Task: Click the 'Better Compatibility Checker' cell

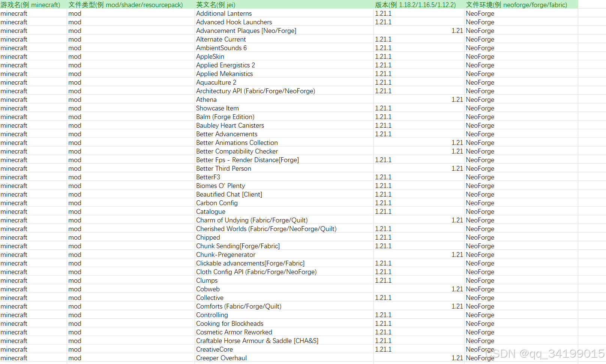Action: click(284, 151)
